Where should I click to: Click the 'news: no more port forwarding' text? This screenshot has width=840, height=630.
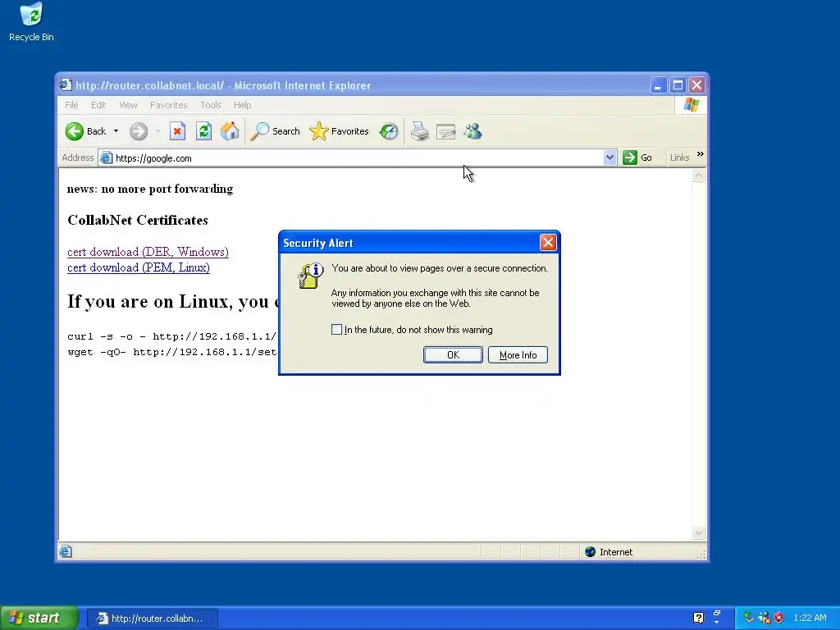pyautogui.click(x=150, y=189)
